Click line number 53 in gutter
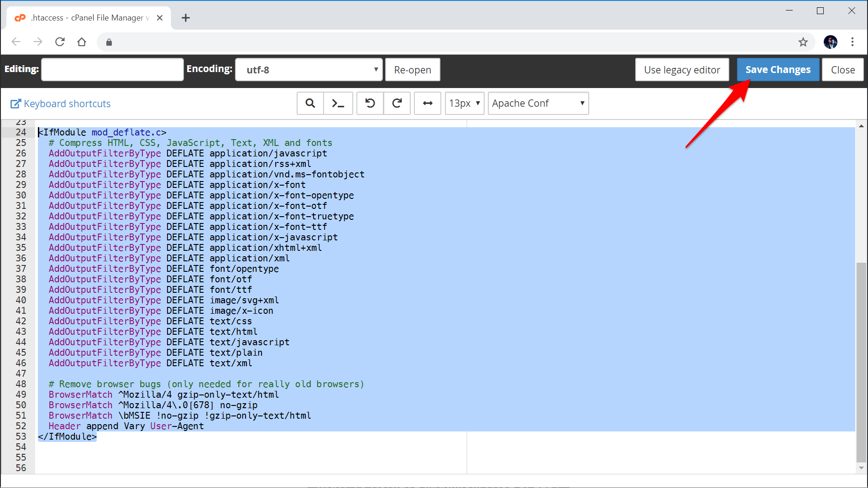Image resolution: width=868 pixels, height=488 pixels. click(x=21, y=436)
